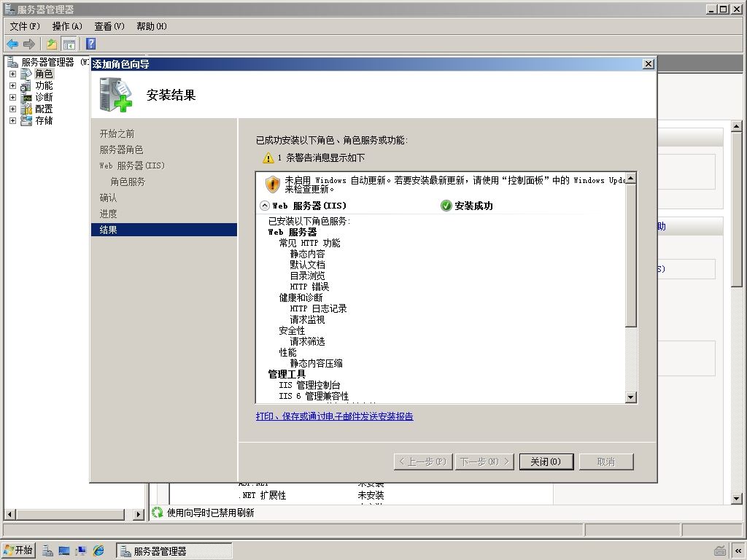This screenshot has height=560, width=747.
Task: Click the Show Desktop quick launch icon
Action: (x=64, y=551)
